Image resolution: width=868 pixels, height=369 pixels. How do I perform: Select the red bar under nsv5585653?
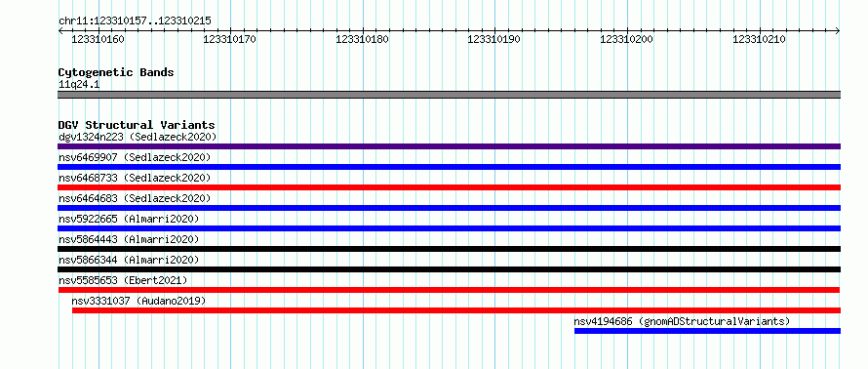click(x=449, y=290)
